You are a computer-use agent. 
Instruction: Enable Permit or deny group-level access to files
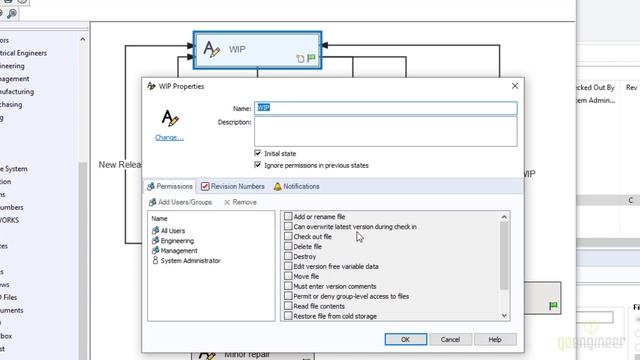[x=288, y=296]
